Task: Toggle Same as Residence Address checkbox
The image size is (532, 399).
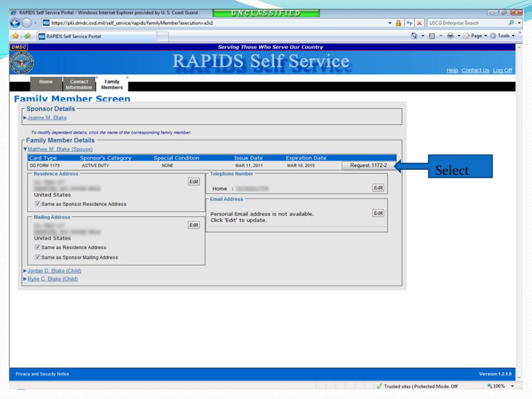Action: [x=37, y=247]
